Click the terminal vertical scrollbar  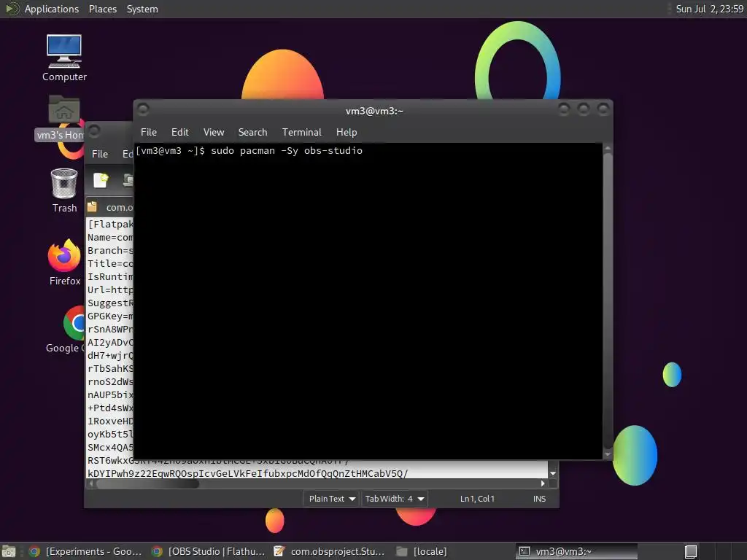(x=608, y=300)
